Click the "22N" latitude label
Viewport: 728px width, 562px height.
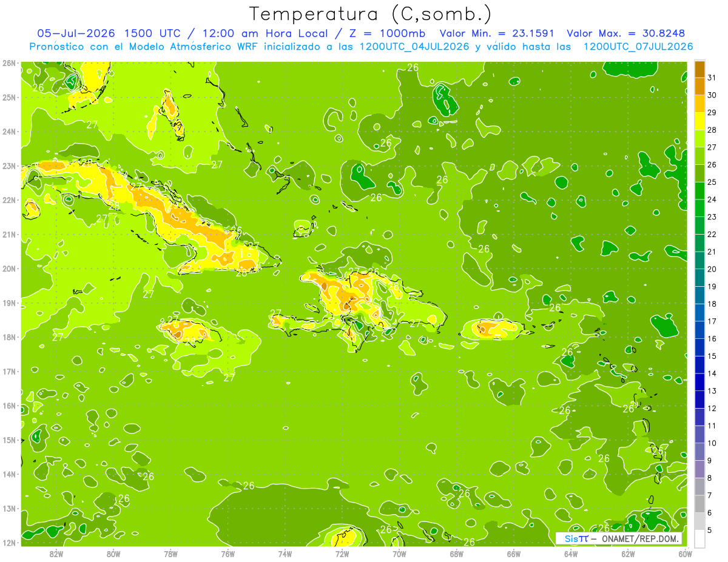pyautogui.click(x=8, y=200)
